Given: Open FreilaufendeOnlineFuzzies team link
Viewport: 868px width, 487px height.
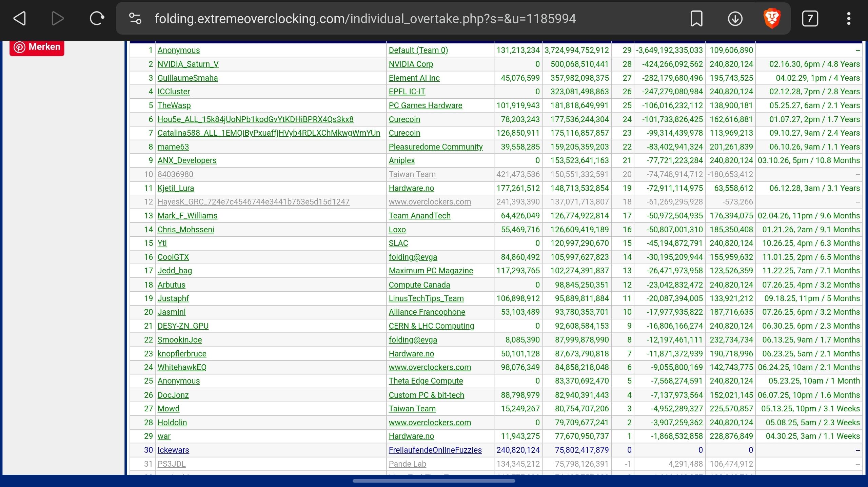Looking at the screenshot, I should (x=435, y=450).
